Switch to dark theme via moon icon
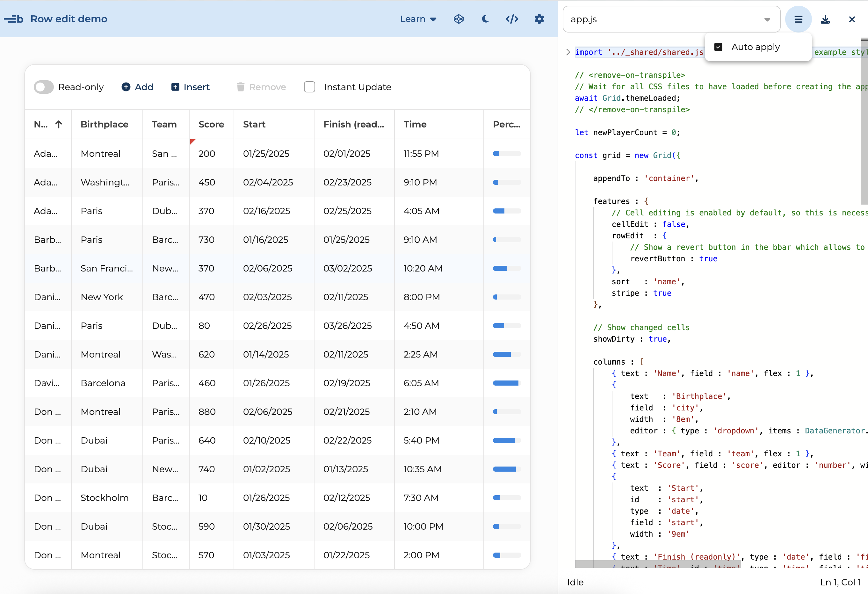 tap(485, 19)
